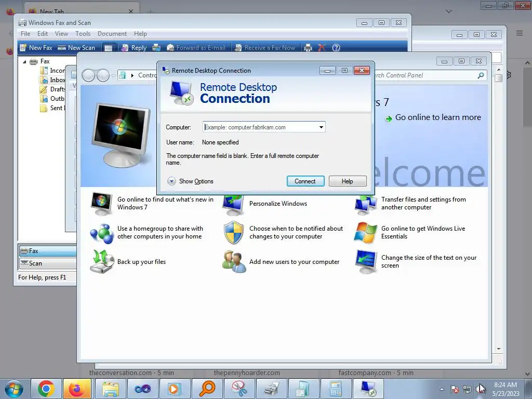Click the network tray icon
Viewport: 532px width, 399px height.
tap(467, 389)
